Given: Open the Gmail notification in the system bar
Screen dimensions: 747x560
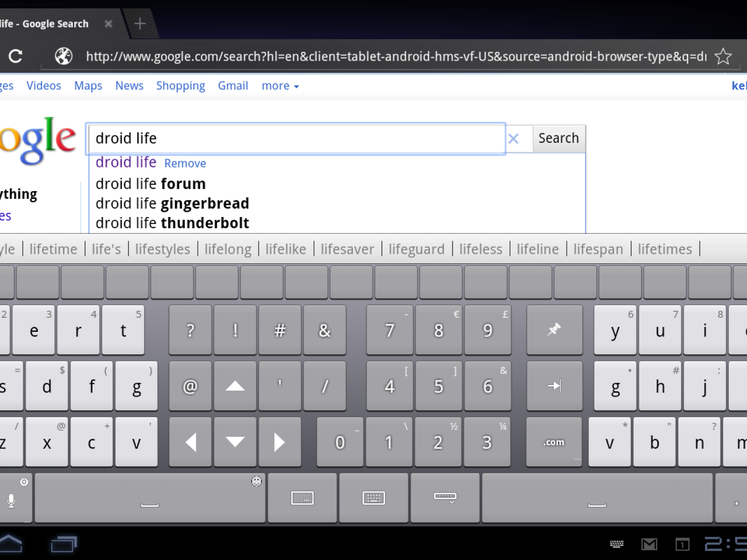Looking at the screenshot, I should pyautogui.click(x=649, y=544).
